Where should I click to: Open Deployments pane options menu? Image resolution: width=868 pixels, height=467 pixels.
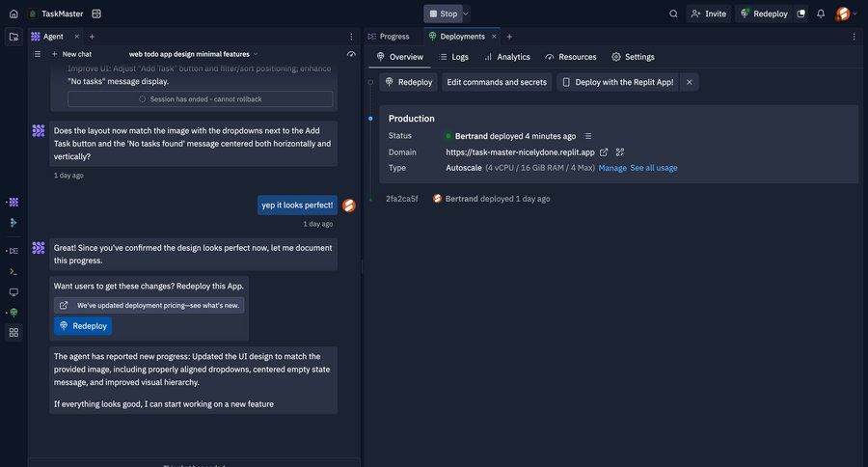click(x=854, y=37)
